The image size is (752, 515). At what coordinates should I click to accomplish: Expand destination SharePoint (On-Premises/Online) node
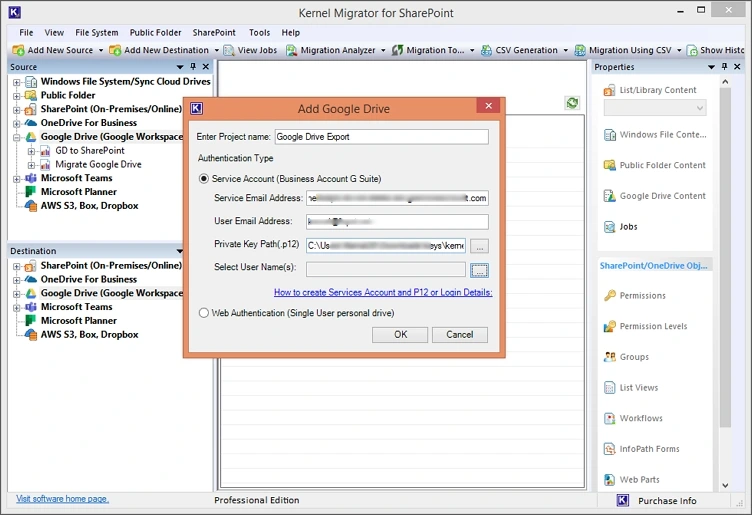coord(17,267)
